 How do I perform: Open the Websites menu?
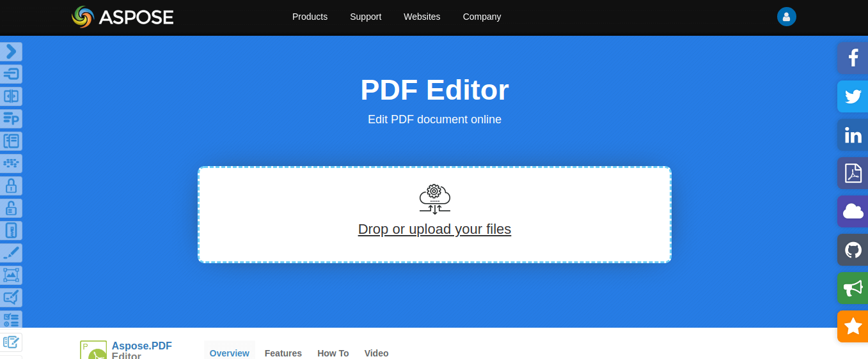click(422, 17)
